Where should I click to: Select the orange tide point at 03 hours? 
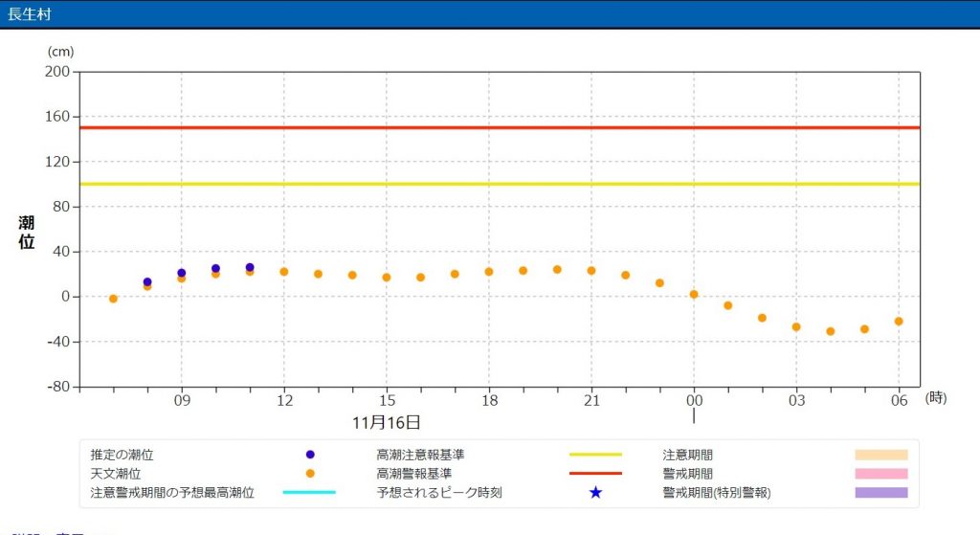796,327
